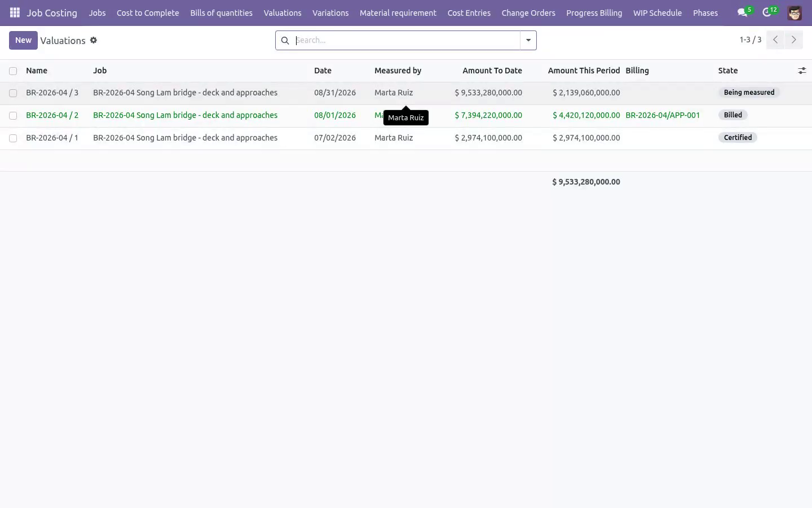Open Cost to Complete menu

(x=148, y=12)
